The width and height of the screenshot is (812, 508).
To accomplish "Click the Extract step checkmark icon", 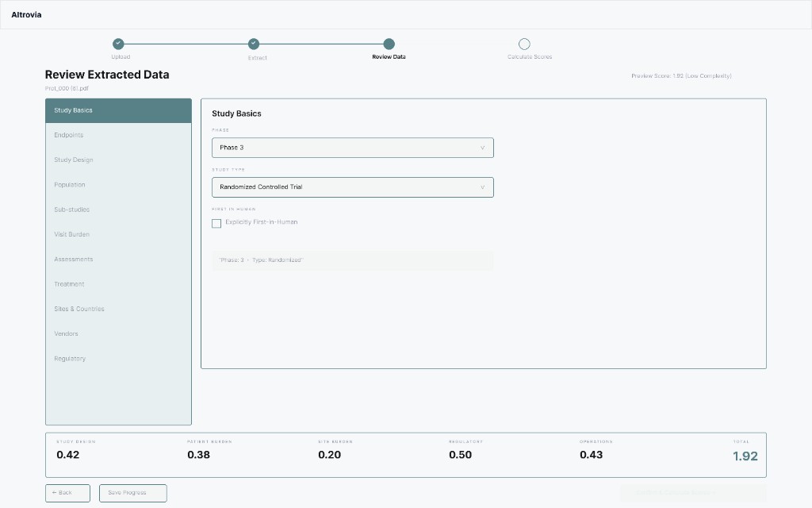I will (x=253, y=45).
